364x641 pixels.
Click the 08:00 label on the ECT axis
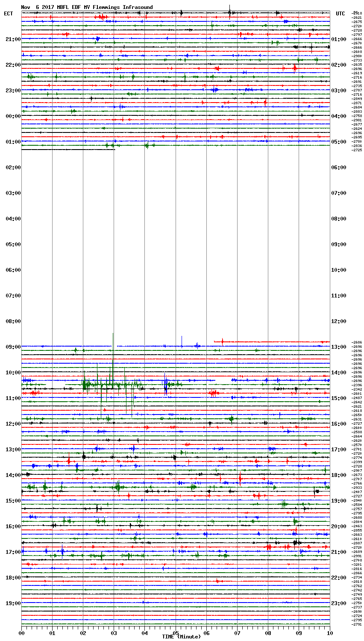click(x=13, y=321)
